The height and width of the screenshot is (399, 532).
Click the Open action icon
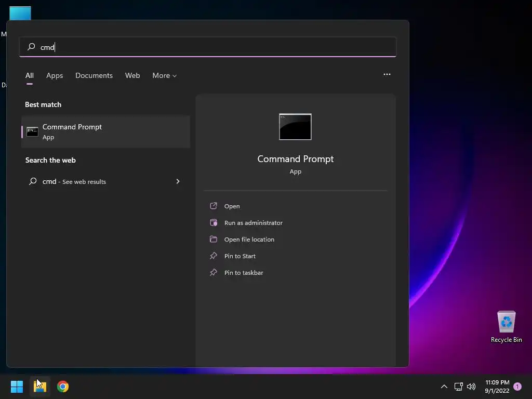[x=214, y=206]
